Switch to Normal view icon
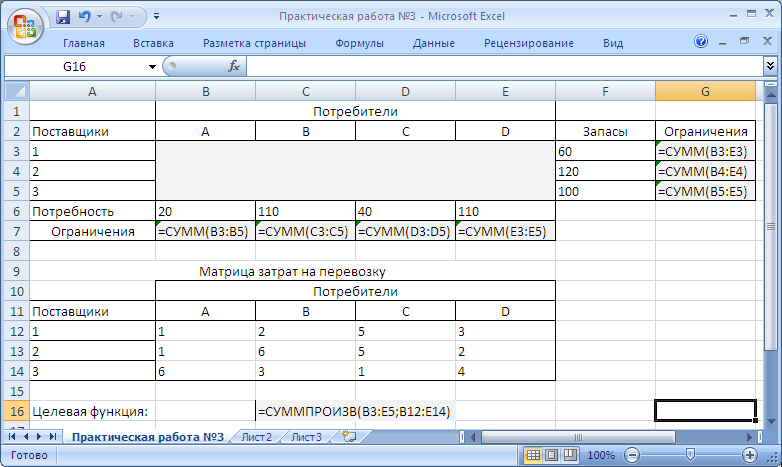 coord(533,455)
